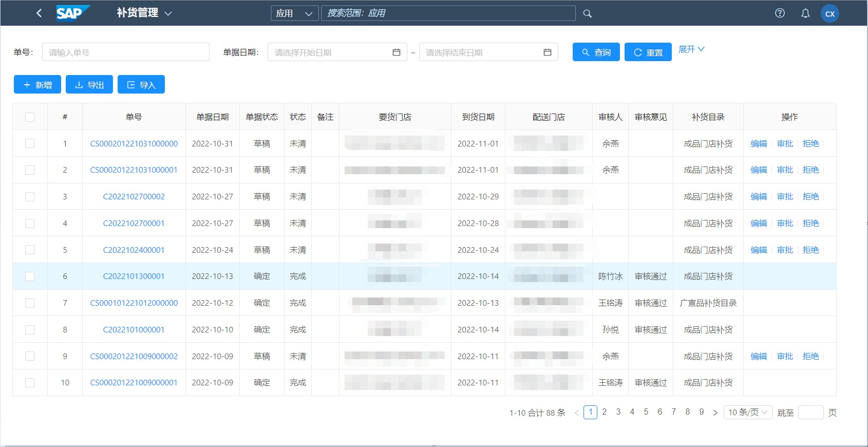The height and width of the screenshot is (447, 868).
Task: Focus the 搜索范围 search box
Action: (448, 13)
